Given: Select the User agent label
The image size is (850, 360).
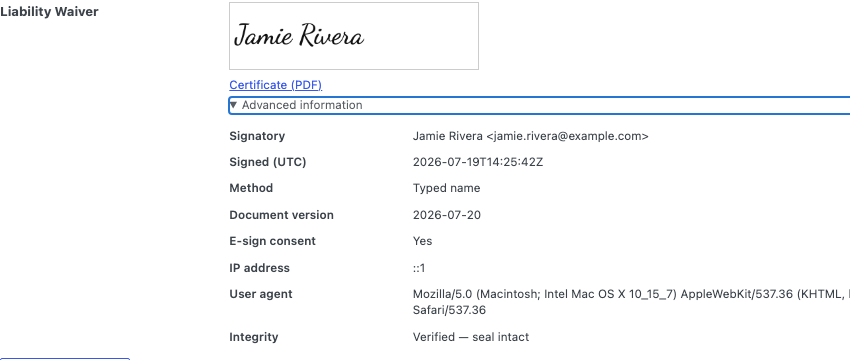Looking at the screenshot, I should (x=261, y=294).
